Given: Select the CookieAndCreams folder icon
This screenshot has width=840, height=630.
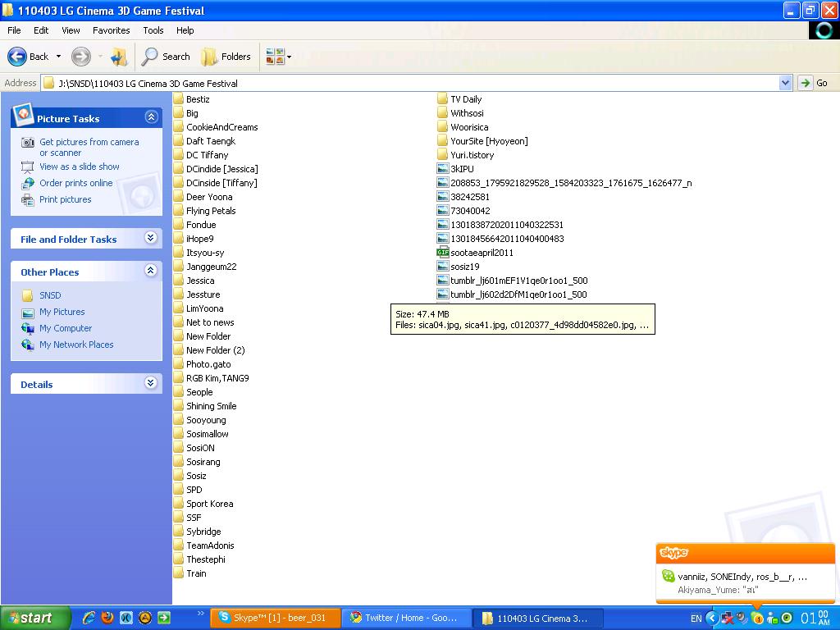Looking at the screenshot, I should [x=178, y=127].
